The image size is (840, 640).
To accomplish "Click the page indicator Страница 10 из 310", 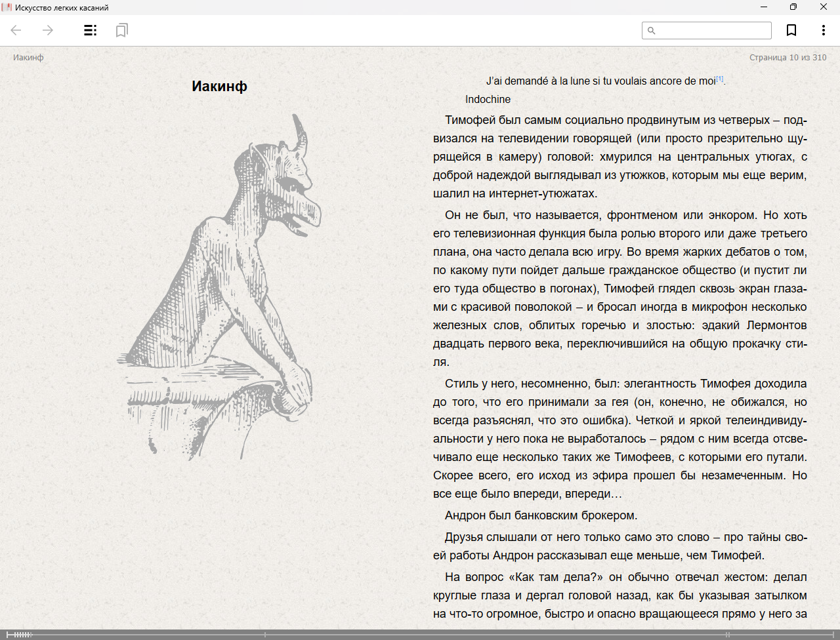I will click(787, 58).
